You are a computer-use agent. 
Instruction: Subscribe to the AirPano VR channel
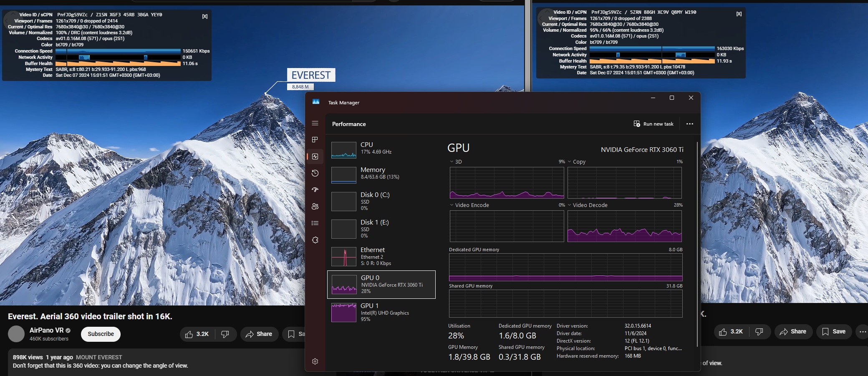[x=101, y=334]
